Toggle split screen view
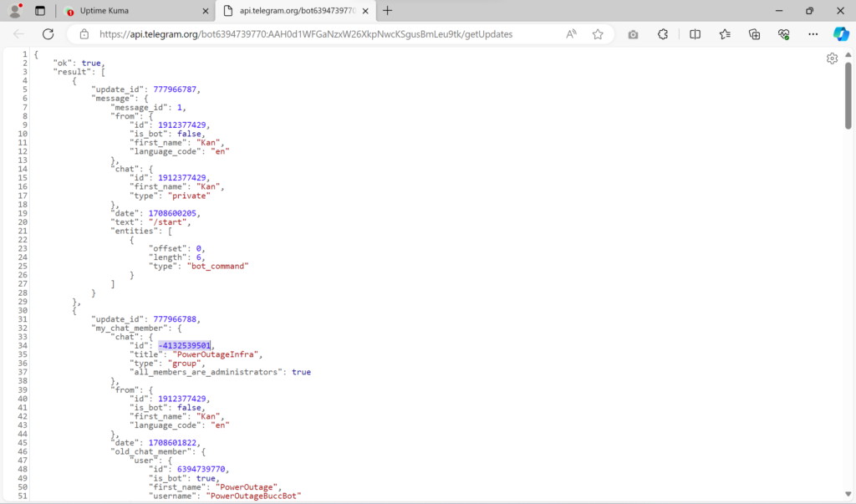 coord(695,34)
